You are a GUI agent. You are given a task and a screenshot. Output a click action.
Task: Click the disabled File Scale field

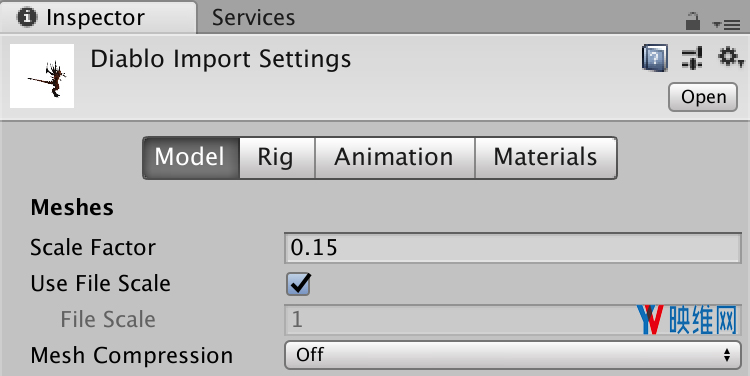pyautogui.click(x=513, y=320)
